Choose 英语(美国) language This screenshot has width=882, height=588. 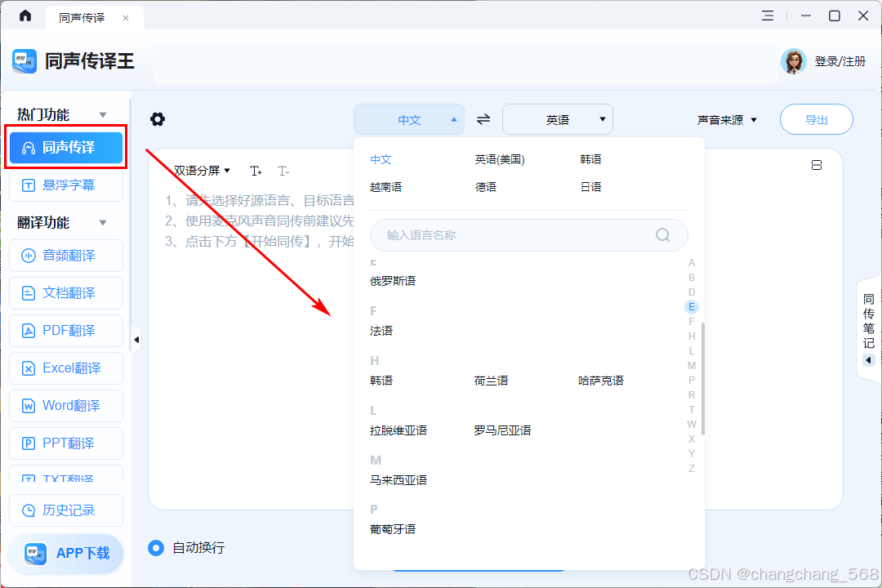click(x=500, y=159)
